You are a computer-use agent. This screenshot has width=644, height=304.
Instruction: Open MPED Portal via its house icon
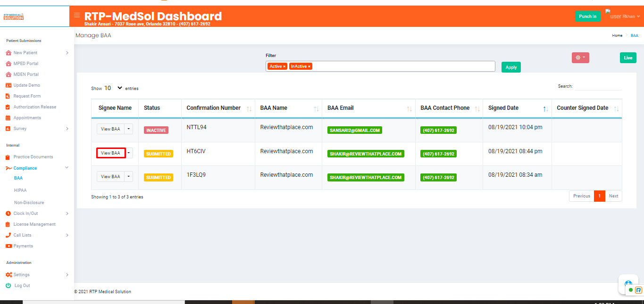(x=8, y=64)
